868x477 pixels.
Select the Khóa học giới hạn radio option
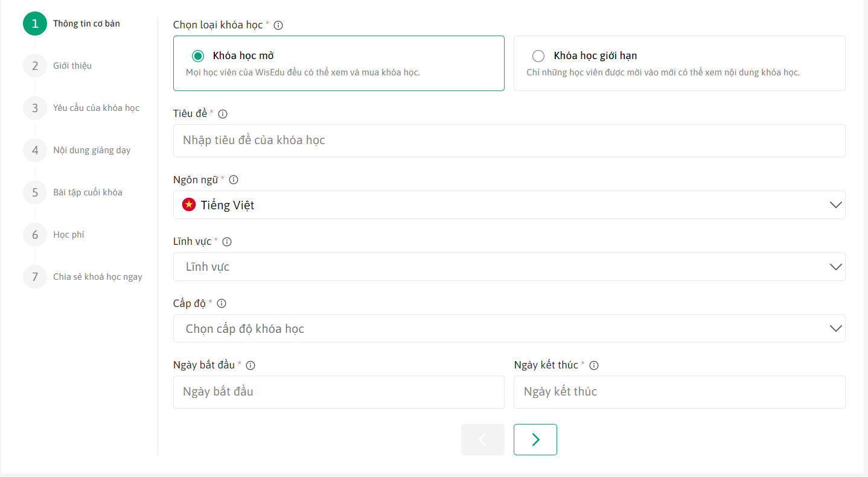538,56
